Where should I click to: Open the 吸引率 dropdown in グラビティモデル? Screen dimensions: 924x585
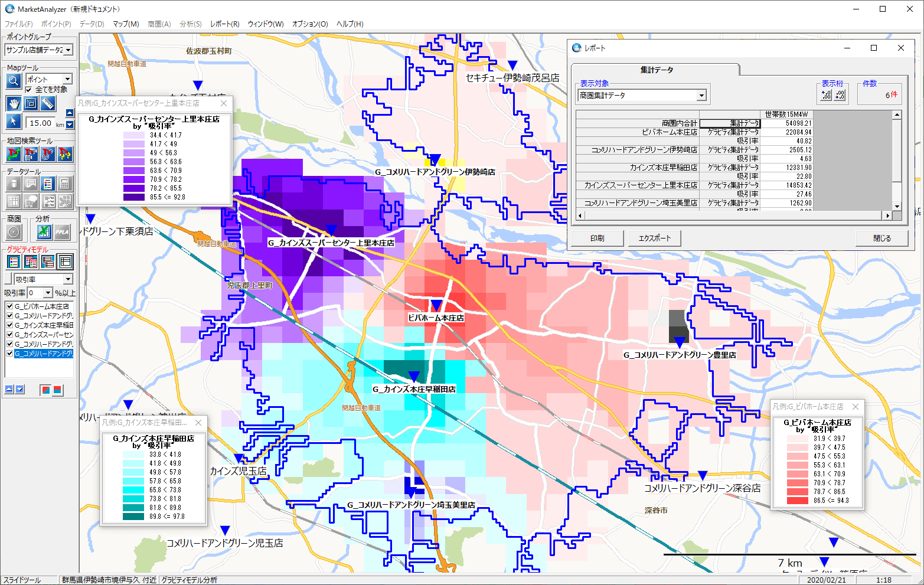pos(68,279)
